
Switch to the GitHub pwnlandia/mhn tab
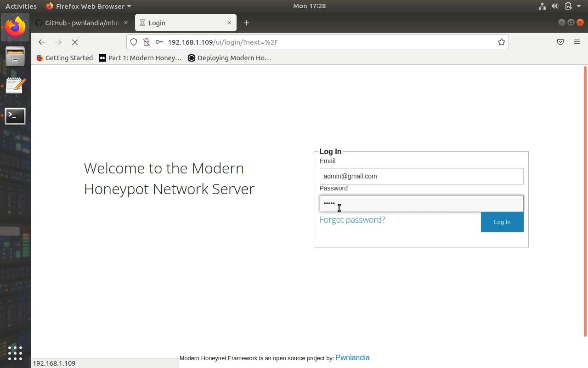78,23
